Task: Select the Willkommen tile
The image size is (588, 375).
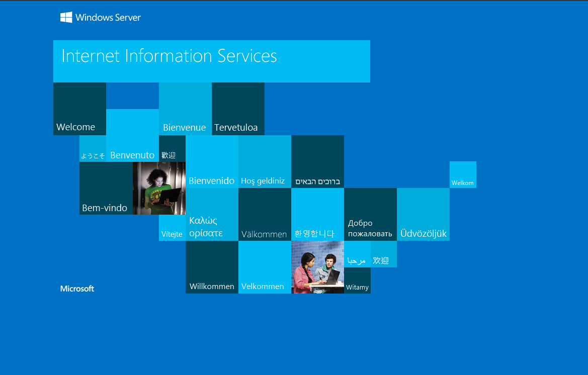Action: pyautogui.click(x=212, y=267)
